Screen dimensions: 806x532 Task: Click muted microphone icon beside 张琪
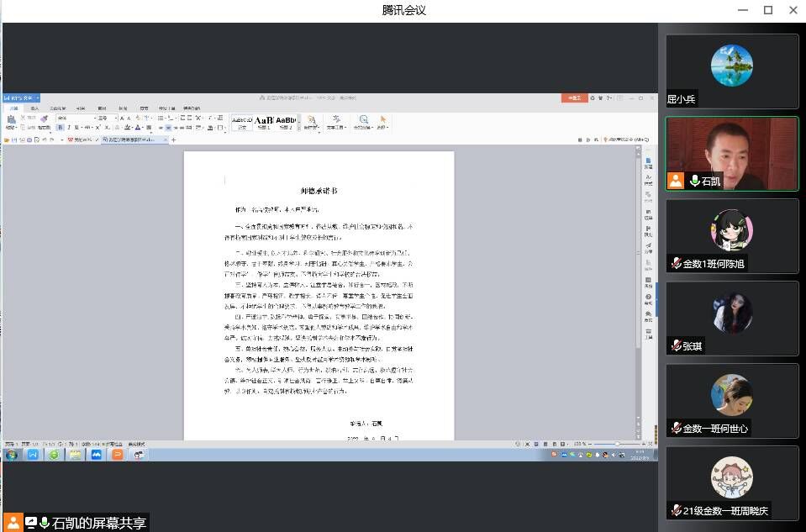tap(675, 345)
